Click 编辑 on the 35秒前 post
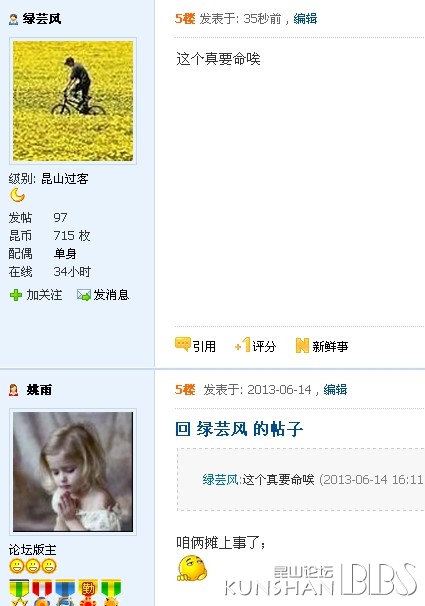 click(x=305, y=19)
